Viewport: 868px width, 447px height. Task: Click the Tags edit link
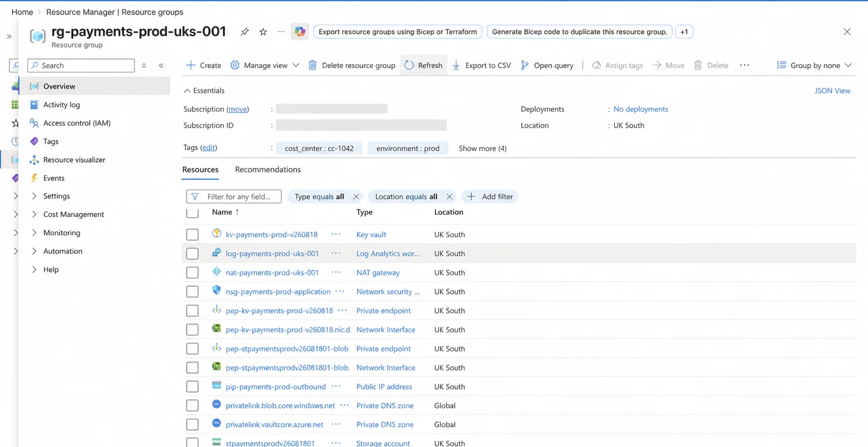coord(209,148)
